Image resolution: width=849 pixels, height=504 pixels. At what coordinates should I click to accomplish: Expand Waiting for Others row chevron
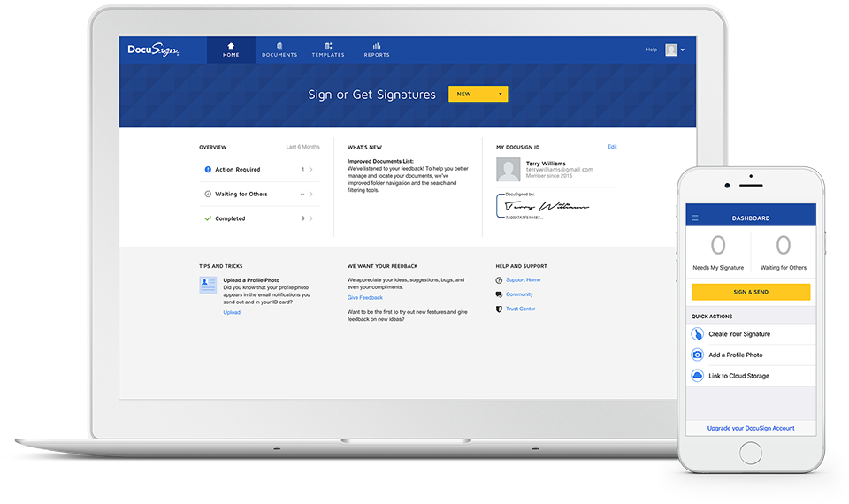click(x=311, y=194)
